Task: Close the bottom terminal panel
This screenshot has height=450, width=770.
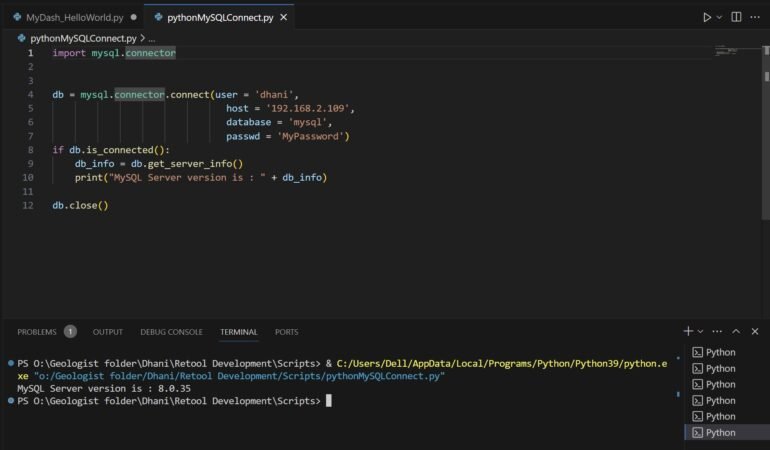Action: (x=755, y=331)
